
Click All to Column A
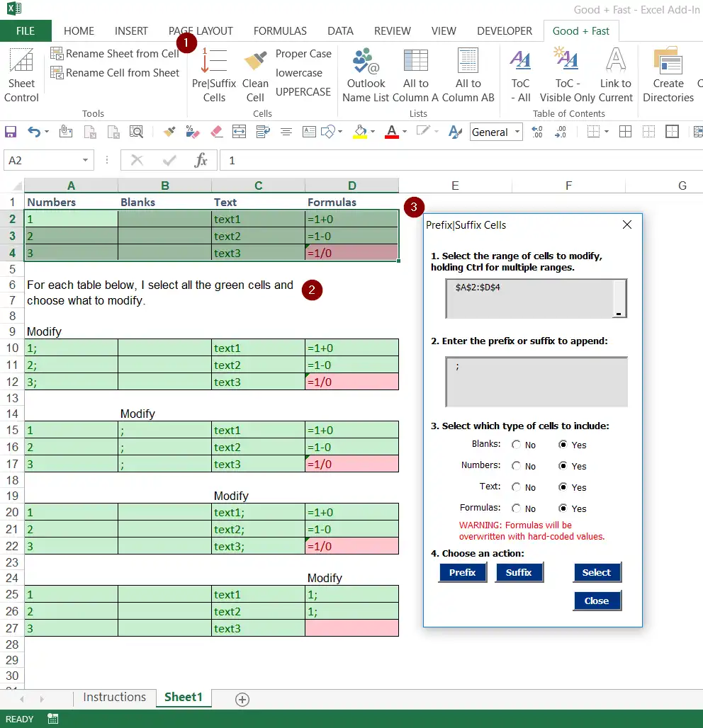pyautogui.click(x=415, y=74)
